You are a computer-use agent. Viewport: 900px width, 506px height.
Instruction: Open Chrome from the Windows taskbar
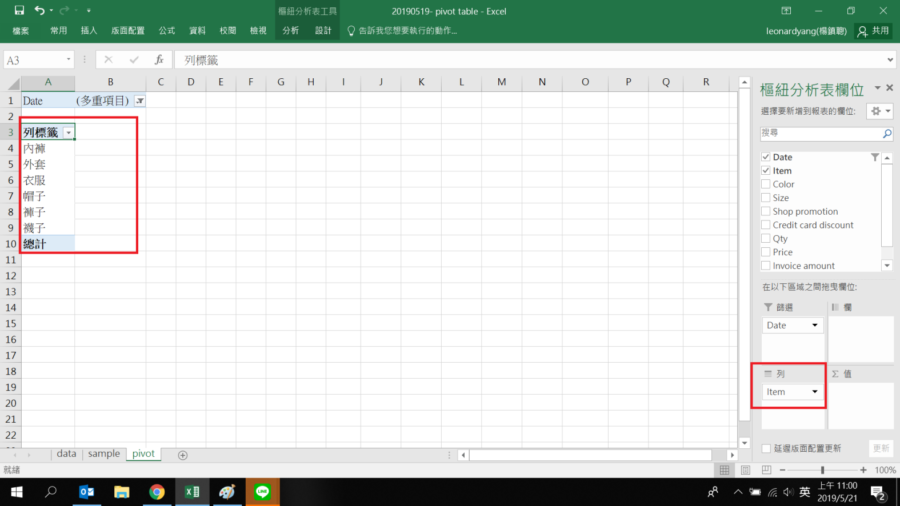point(157,492)
